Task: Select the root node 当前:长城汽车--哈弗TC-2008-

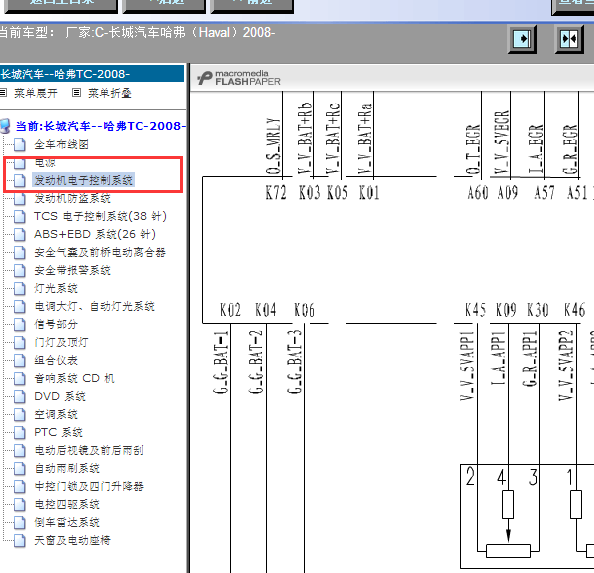Action: [101, 126]
